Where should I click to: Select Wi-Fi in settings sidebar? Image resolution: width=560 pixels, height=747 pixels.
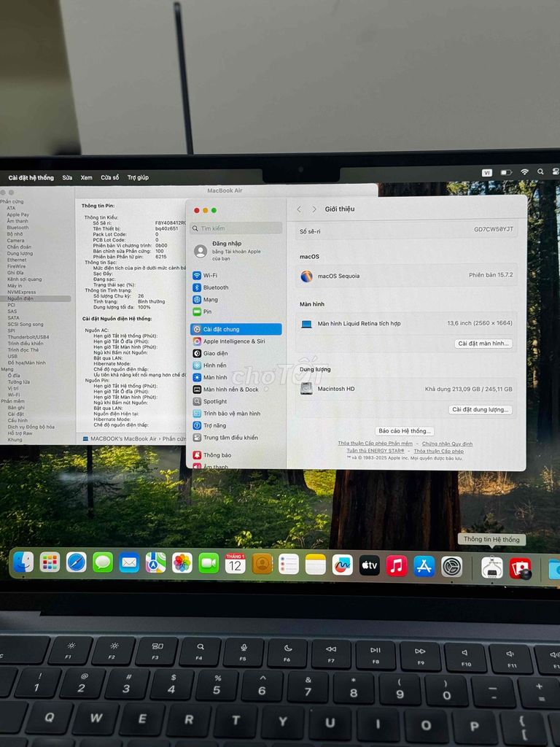click(236, 275)
